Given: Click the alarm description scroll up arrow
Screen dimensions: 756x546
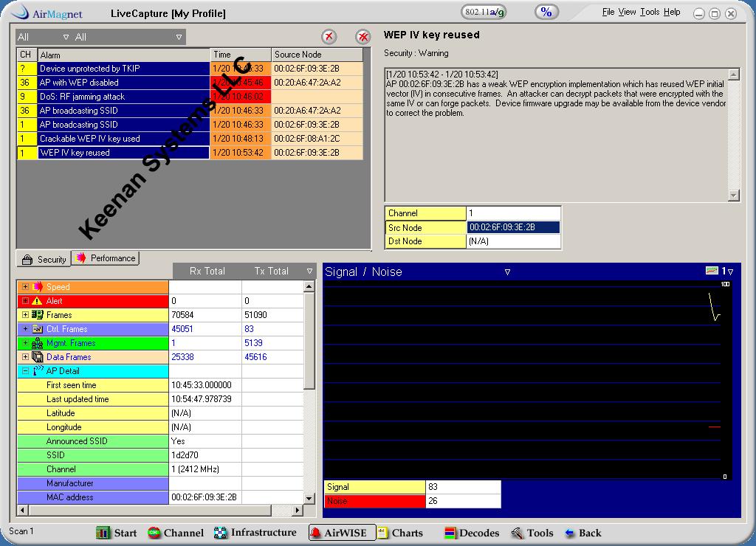Looking at the screenshot, I should coord(733,75).
